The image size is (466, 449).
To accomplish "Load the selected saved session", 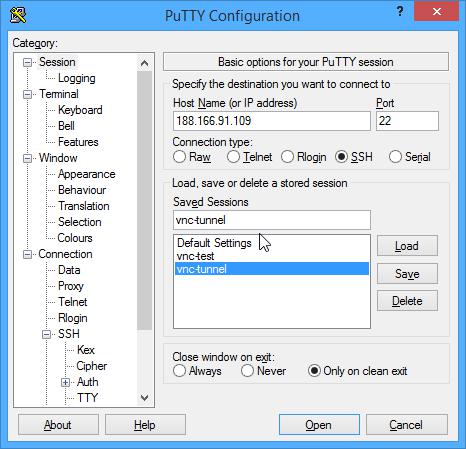I will pos(407,246).
